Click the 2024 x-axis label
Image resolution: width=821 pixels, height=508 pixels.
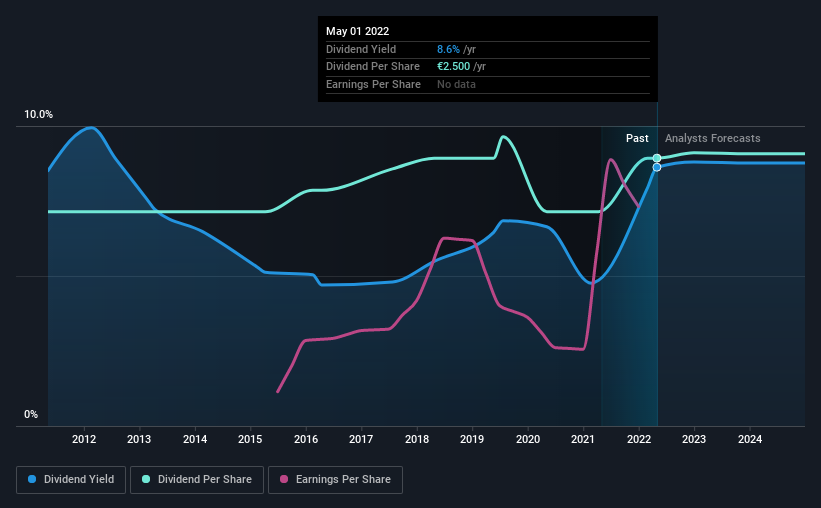(x=750, y=439)
